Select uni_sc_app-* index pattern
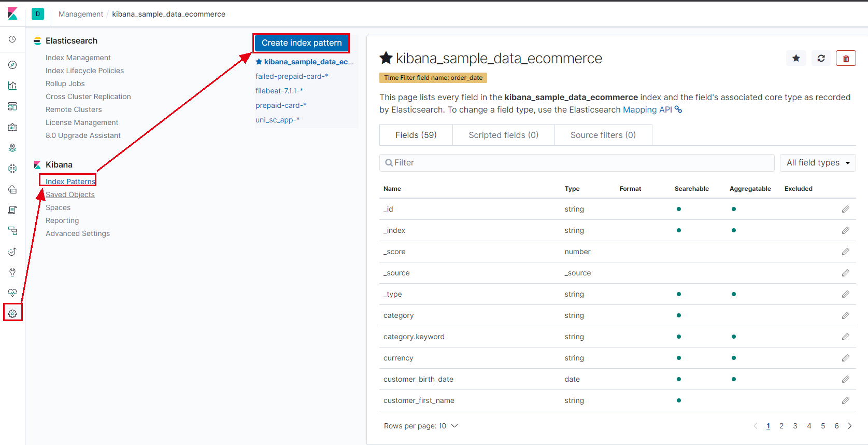This screenshot has width=868, height=445. 277,120
